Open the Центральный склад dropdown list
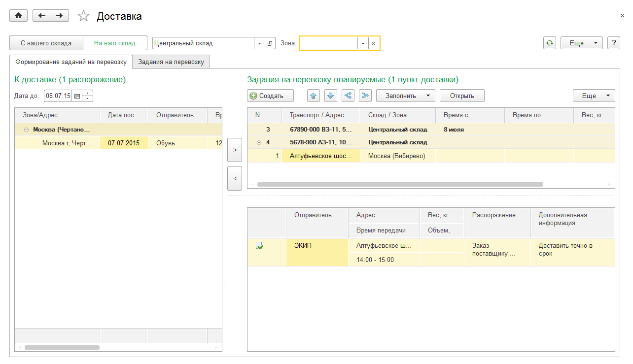Viewport: 633px width, 364px height. (x=260, y=43)
